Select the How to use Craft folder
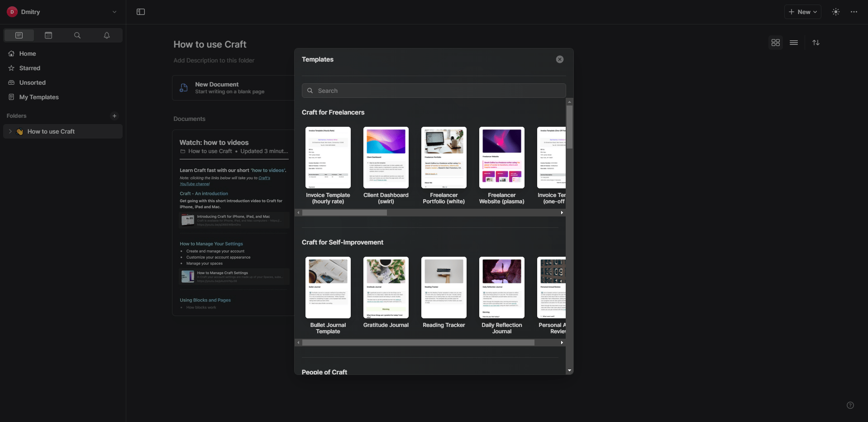Viewport: 868px width, 422px height. click(63, 131)
